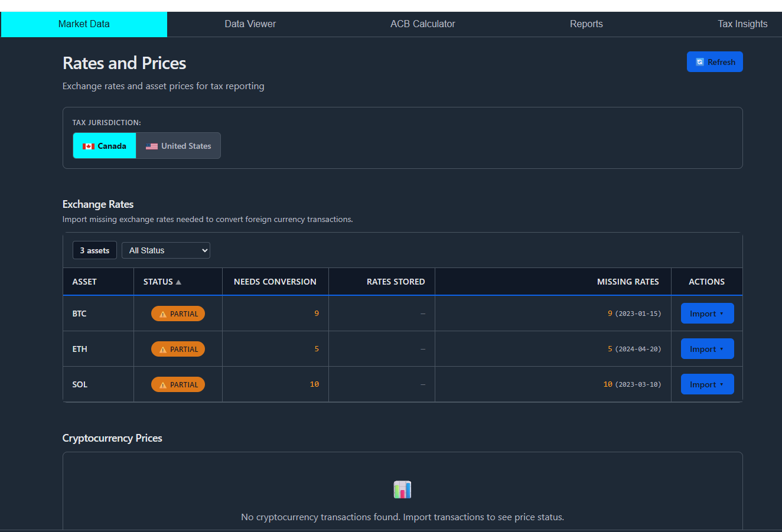Select the Canada tax jurisdiction
Screen dimensions: 782x532
click(x=104, y=146)
